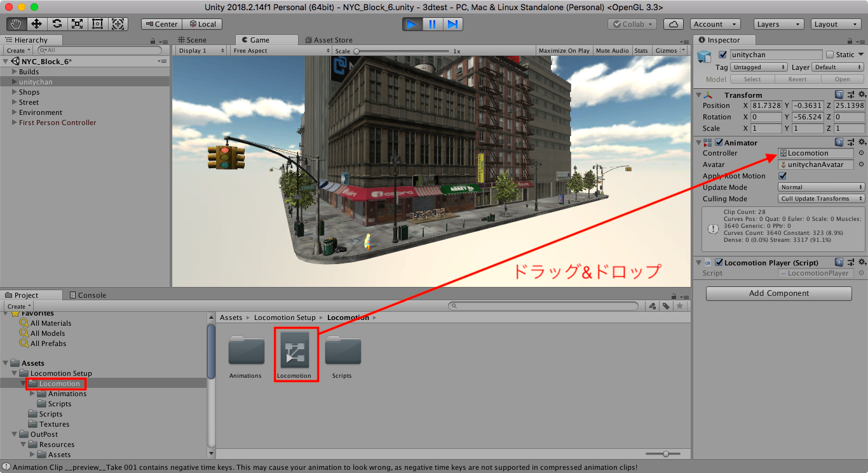Collapse the Transform component foldout

pos(699,95)
